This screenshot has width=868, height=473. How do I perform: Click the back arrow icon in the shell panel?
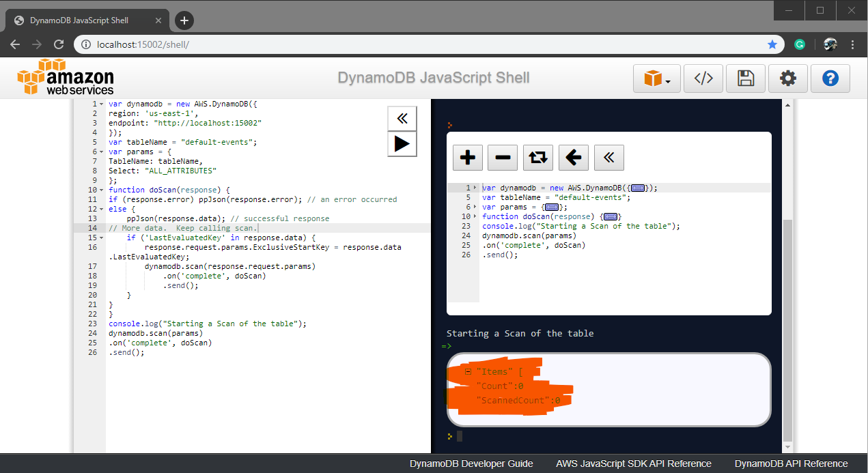[574, 158]
